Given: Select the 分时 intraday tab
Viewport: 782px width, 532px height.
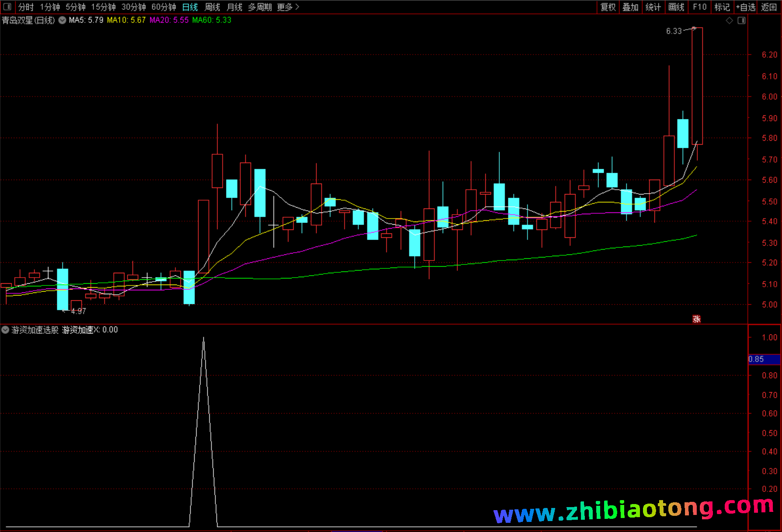Looking at the screenshot, I should [x=26, y=7].
